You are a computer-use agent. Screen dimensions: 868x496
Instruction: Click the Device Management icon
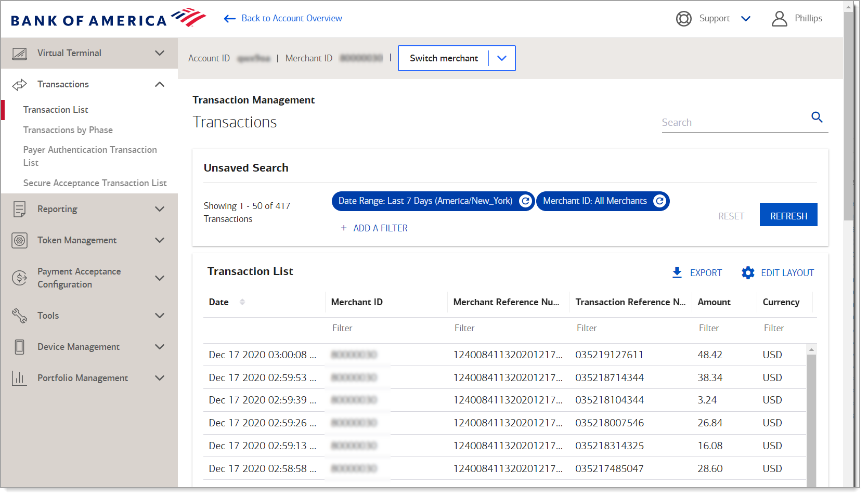coord(19,347)
